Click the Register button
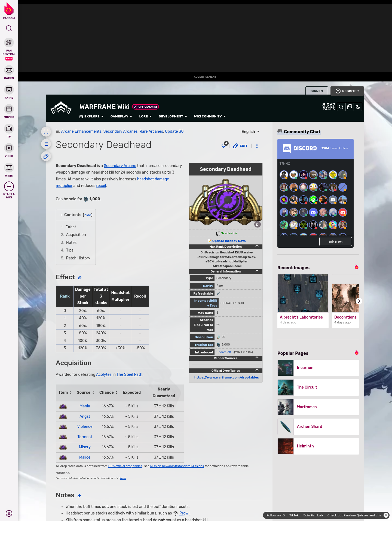 pos(347,91)
